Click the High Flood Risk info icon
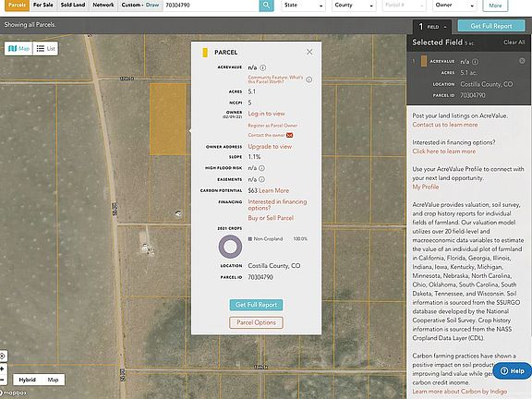532x399 pixels. (261, 168)
